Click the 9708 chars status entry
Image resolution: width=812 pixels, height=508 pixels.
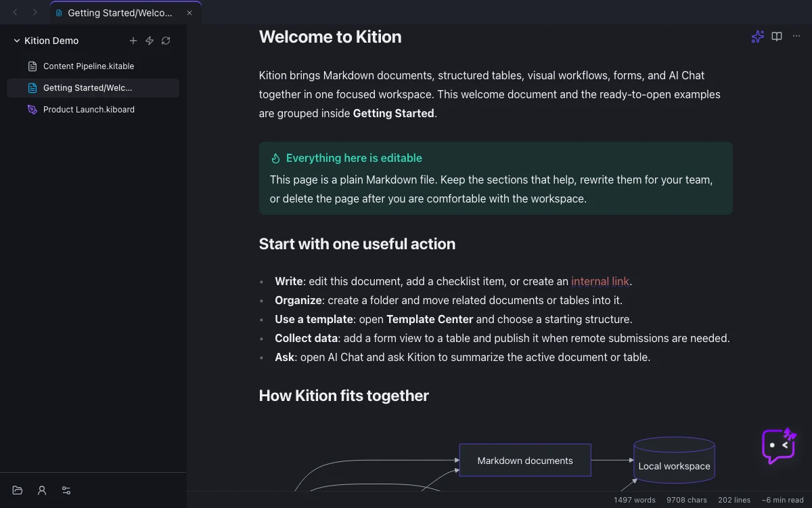(687, 500)
